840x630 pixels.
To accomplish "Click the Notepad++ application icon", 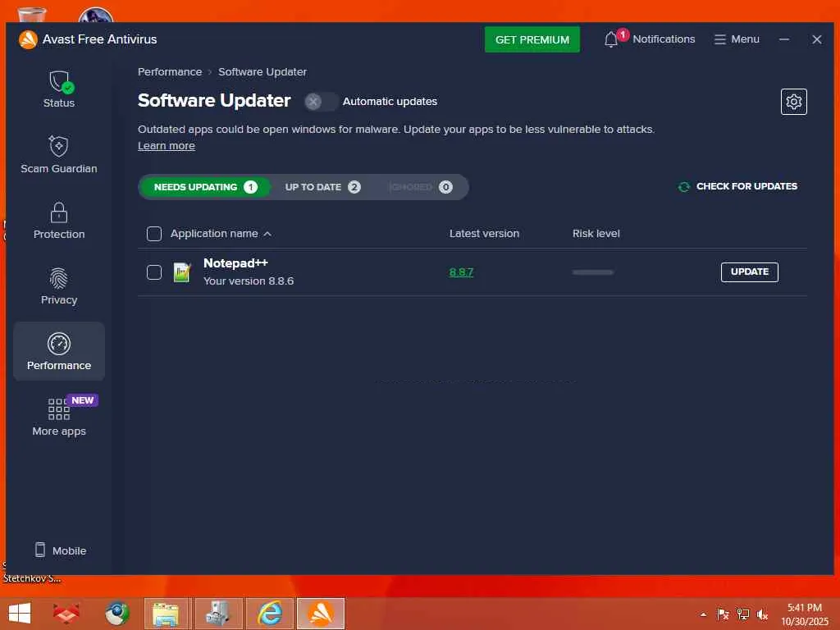I will coord(181,272).
